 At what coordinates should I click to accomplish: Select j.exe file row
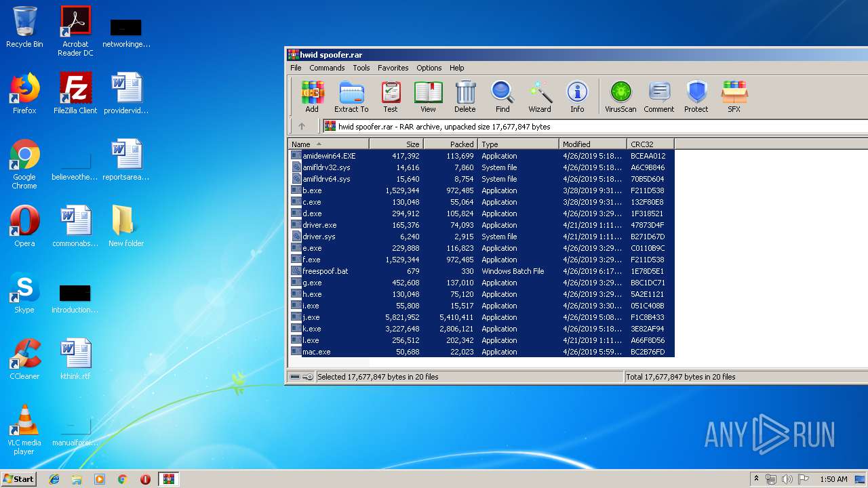click(481, 317)
